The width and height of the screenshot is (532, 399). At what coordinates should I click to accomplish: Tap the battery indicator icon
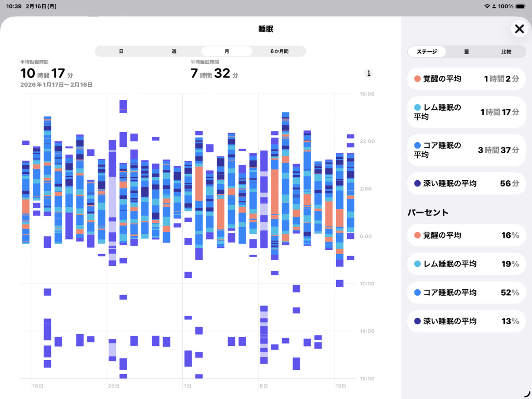(521, 6)
